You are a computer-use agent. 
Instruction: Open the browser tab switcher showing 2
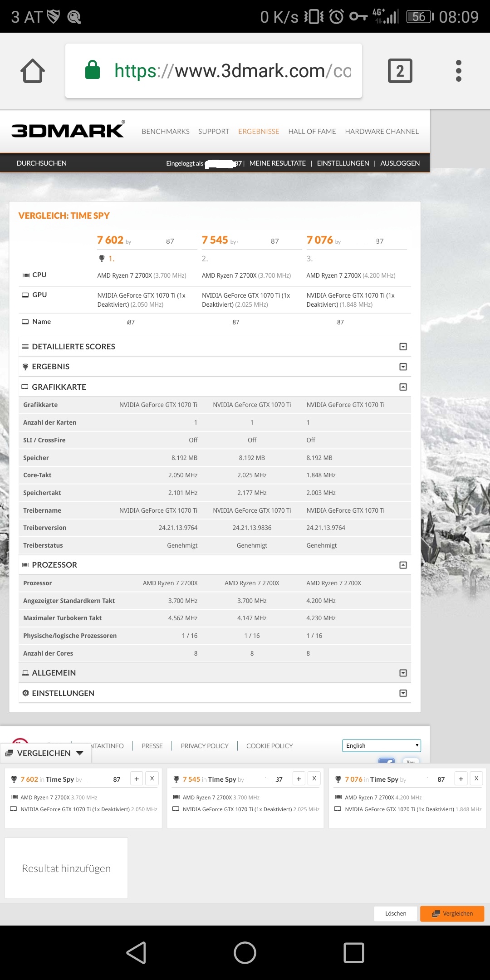click(400, 71)
